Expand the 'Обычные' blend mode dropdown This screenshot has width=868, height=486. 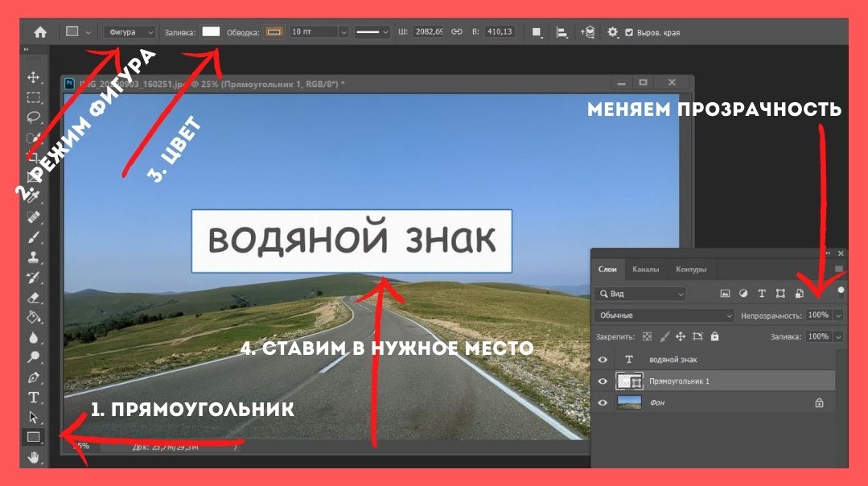pos(664,315)
